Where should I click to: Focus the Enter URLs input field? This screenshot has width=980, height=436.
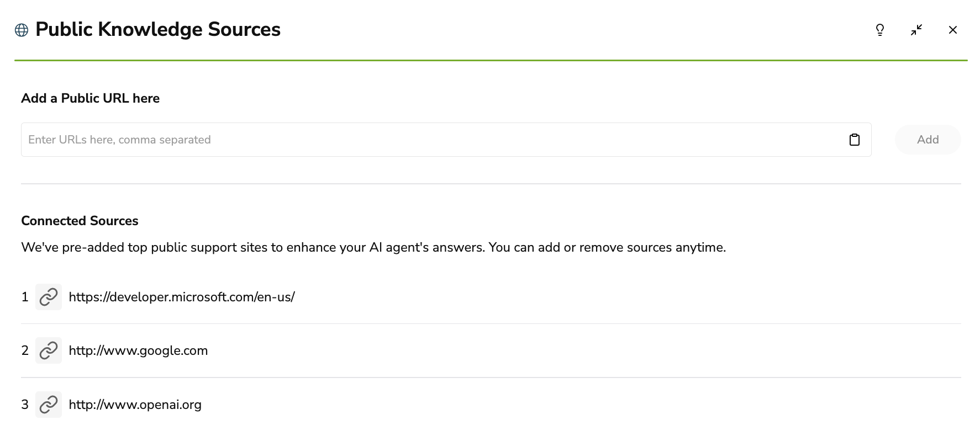coord(431,140)
